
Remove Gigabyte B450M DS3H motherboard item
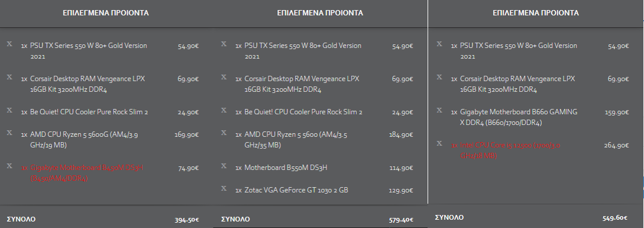(x=9, y=166)
